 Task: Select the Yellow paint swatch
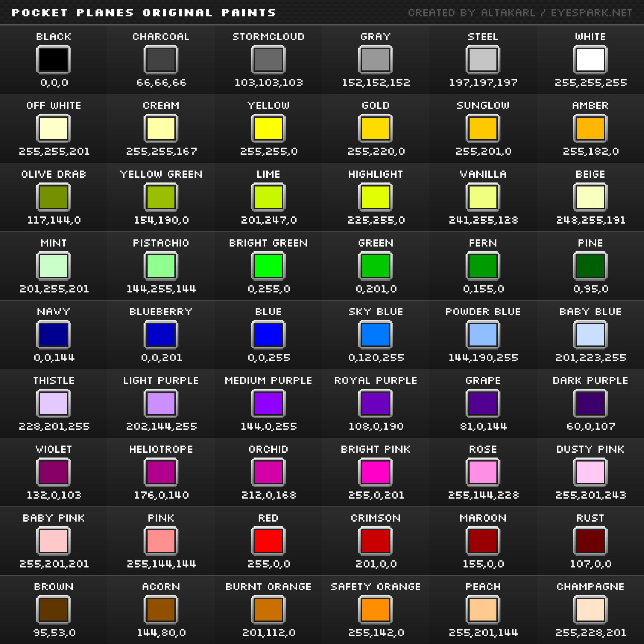[x=268, y=129]
